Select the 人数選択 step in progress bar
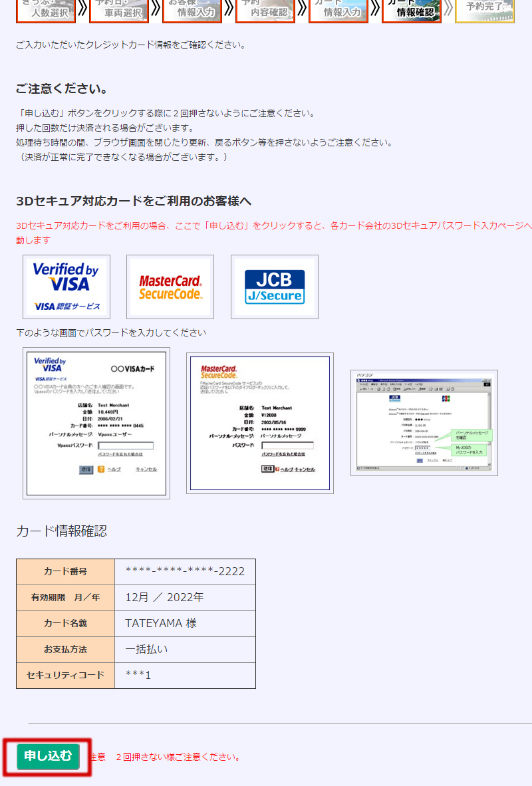Image resolution: width=532 pixels, height=786 pixels. tap(46, 11)
